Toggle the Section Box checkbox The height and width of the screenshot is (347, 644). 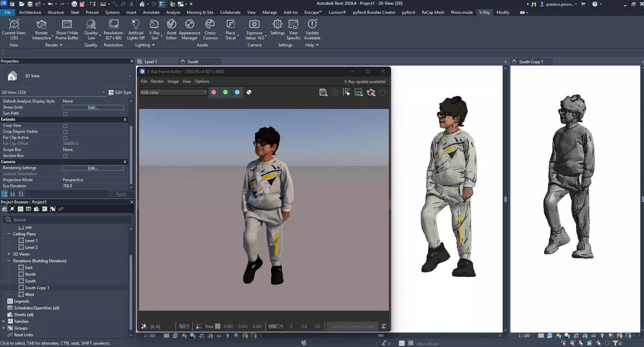point(65,156)
